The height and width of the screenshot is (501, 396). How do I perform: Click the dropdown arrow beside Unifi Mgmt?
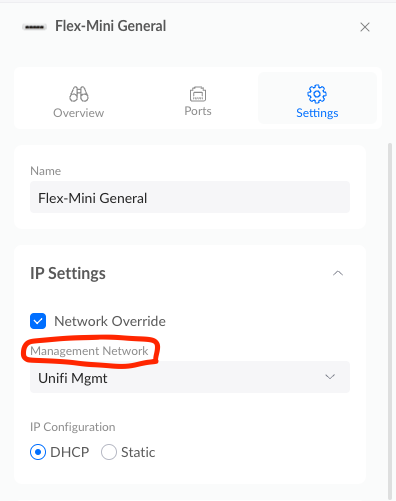330,377
